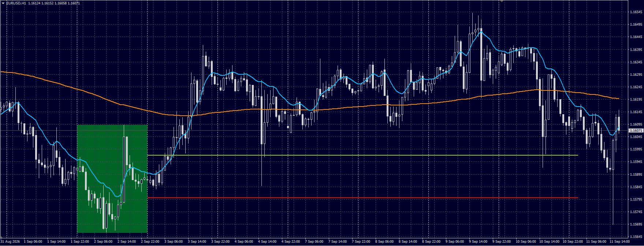Click price axis label 1.16345
This screenshot has width=644, height=246.
[636, 62]
